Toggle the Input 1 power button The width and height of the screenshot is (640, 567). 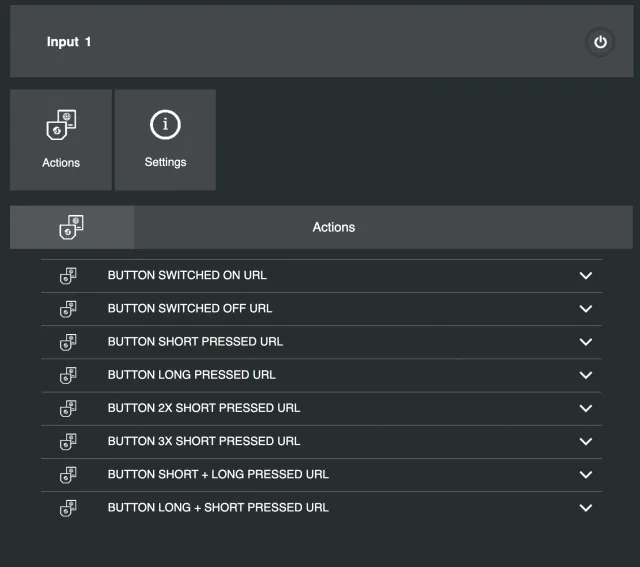pyautogui.click(x=600, y=42)
